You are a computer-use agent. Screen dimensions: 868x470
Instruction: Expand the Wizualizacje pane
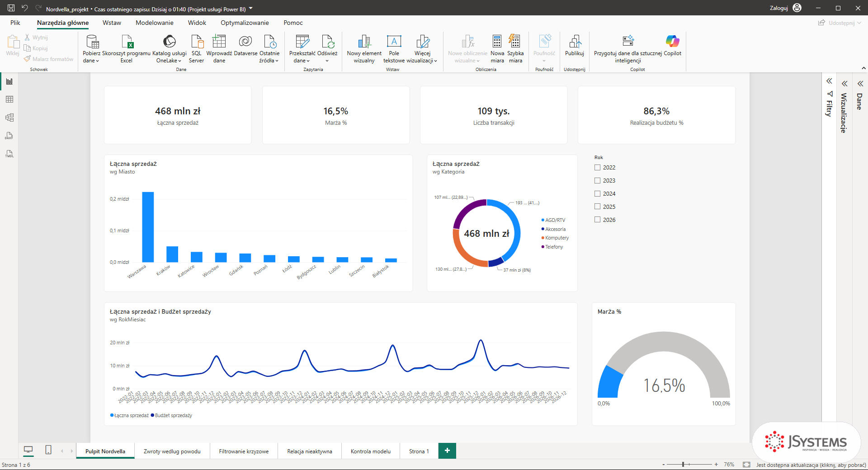(x=844, y=84)
